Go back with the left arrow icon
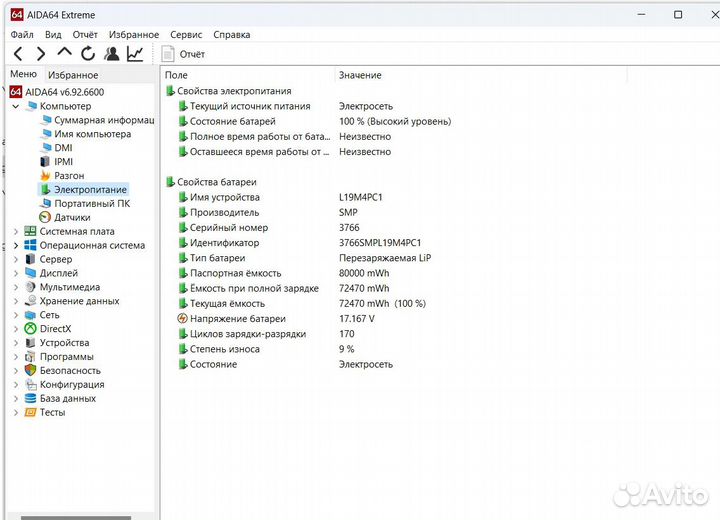This screenshot has width=720, height=520. pyautogui.click(x=18, y=54)
